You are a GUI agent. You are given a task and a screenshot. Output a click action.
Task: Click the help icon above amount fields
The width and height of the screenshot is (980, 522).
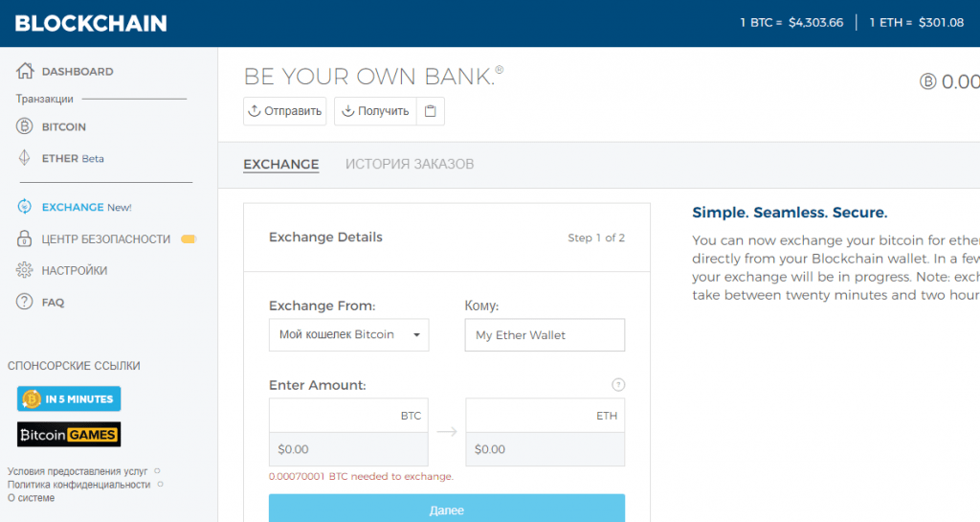point(618,385)
